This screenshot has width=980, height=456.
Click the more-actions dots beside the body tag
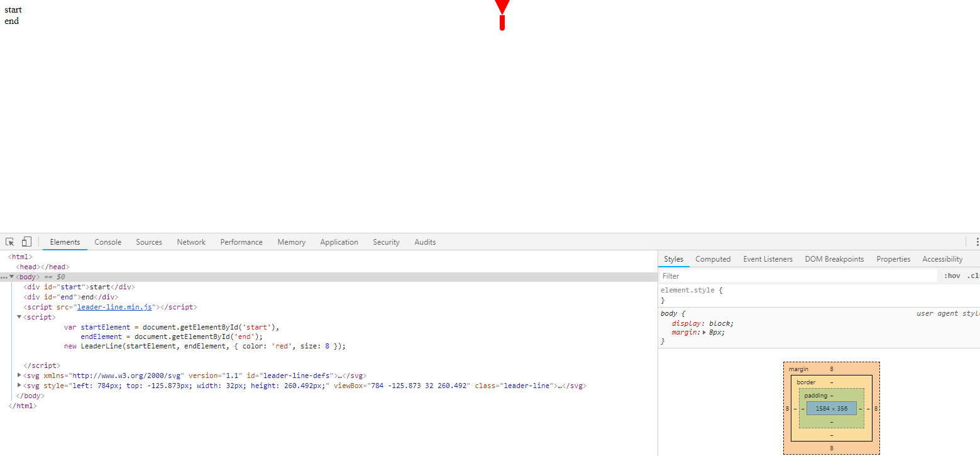tap(4, 277)
